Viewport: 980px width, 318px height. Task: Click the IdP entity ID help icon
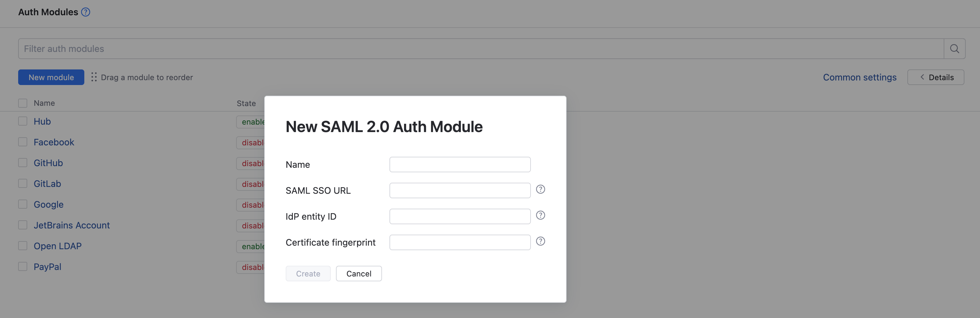[x=540, y=215]
